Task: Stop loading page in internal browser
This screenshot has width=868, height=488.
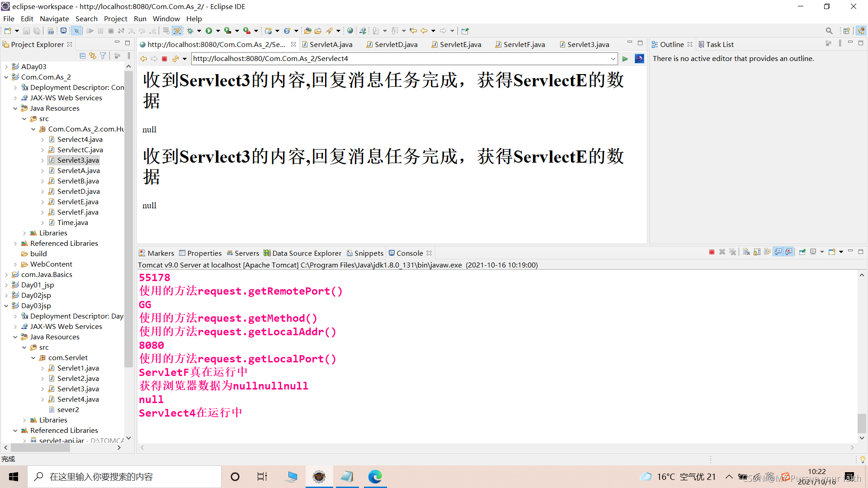Action: [165, 59]
